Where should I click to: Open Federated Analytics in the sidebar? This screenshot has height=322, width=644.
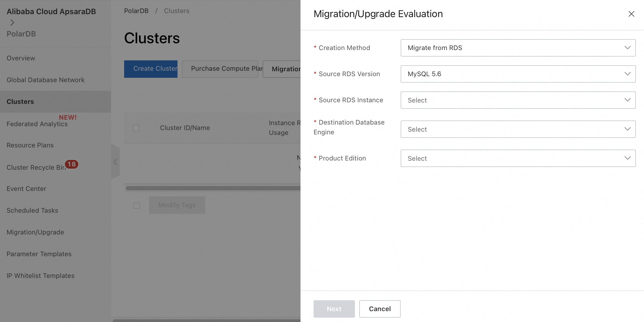(37, 124)
